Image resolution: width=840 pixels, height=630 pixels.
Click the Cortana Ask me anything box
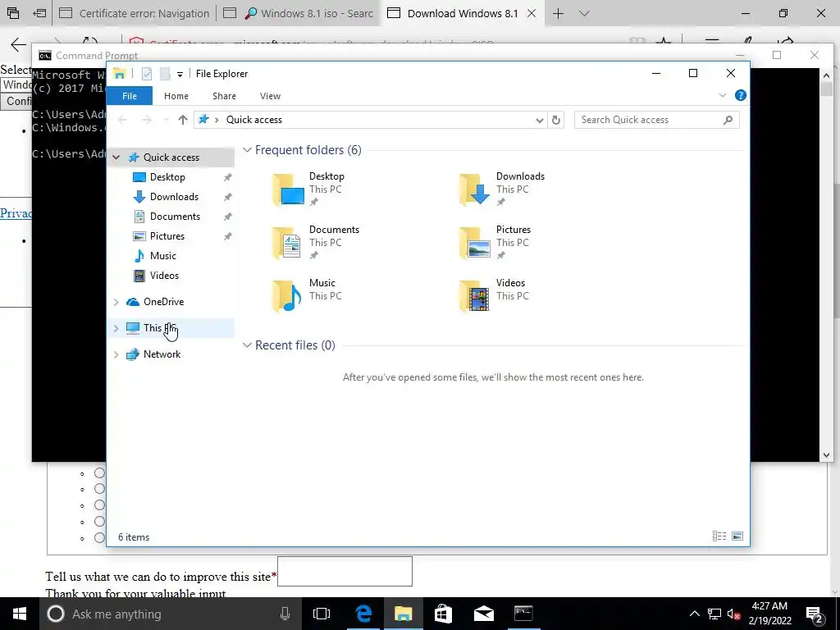169,614
